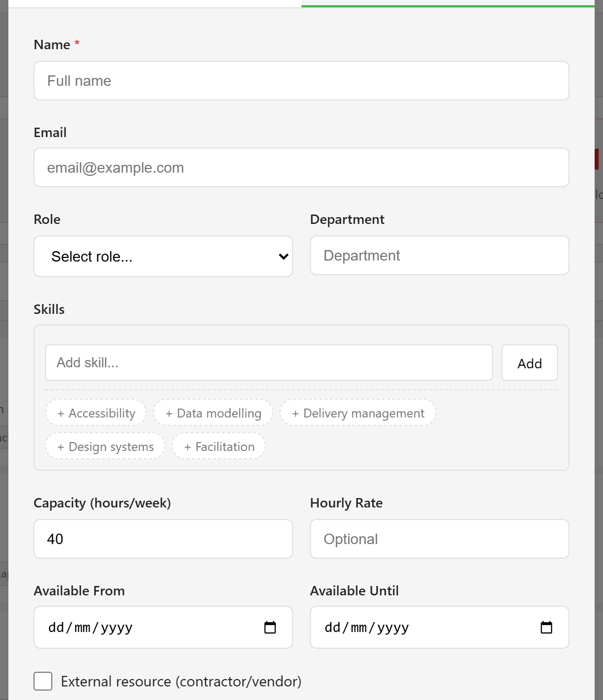Focus the Email address field
Screen dimensions: 603x700
[x=301, y=167]
